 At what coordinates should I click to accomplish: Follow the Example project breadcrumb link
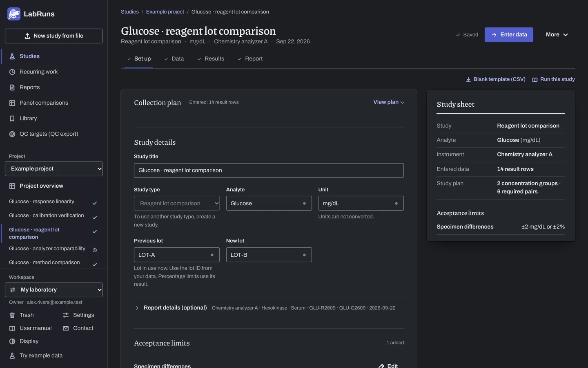pos(165,12)
